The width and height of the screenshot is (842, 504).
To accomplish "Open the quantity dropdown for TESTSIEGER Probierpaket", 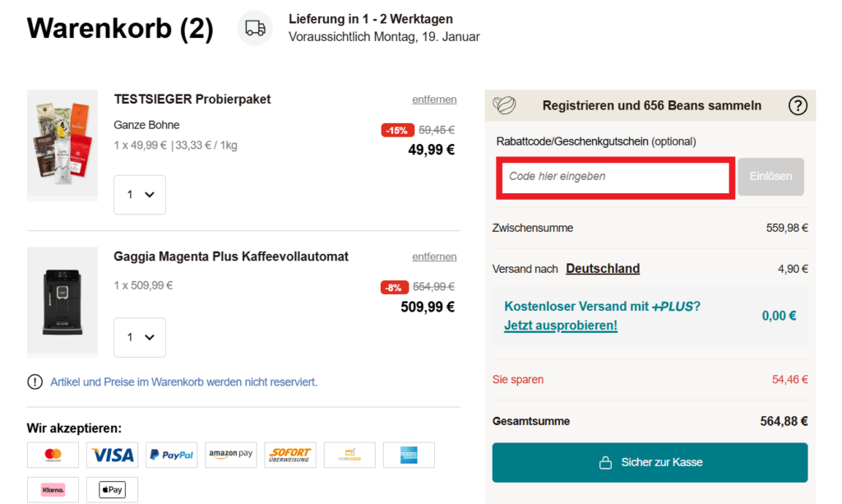I will (139, 194).
